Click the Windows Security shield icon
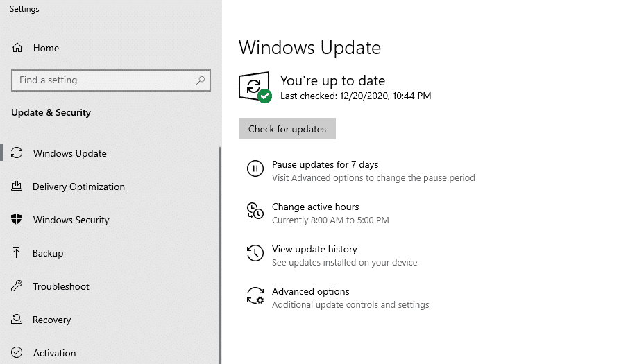The image size is (637, 364). (x=16, y=219)
